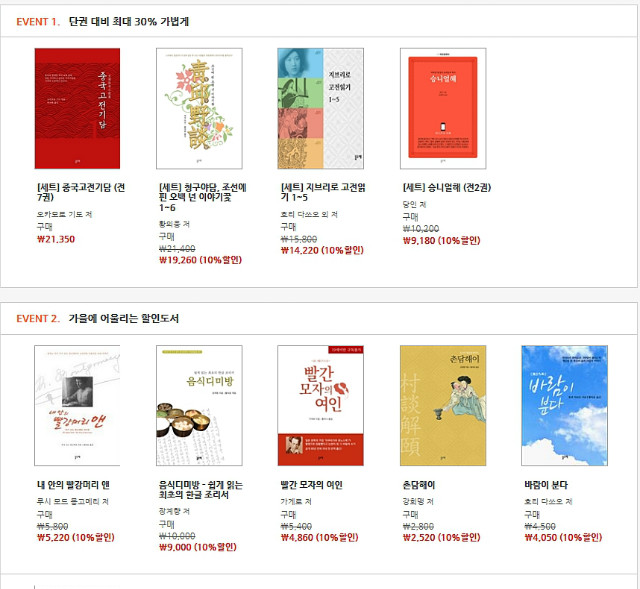Open the 지브리로 고전읽기 1~5 cover image

pos(321,109)
